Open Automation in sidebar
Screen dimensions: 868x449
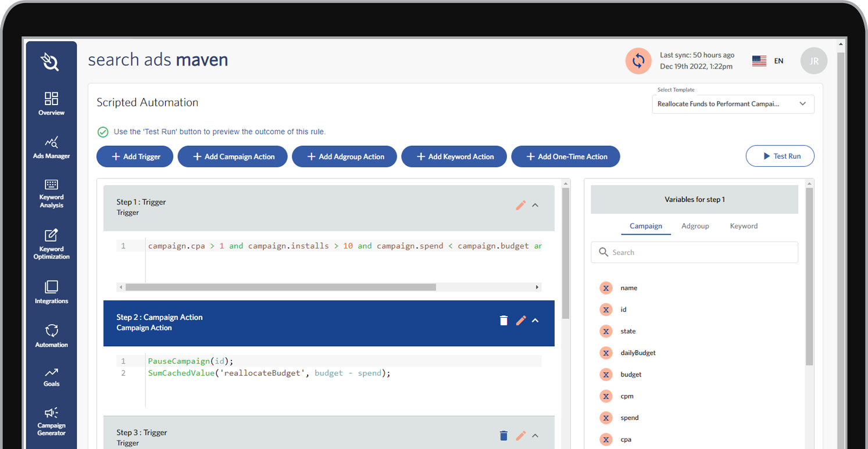point(51,336)
